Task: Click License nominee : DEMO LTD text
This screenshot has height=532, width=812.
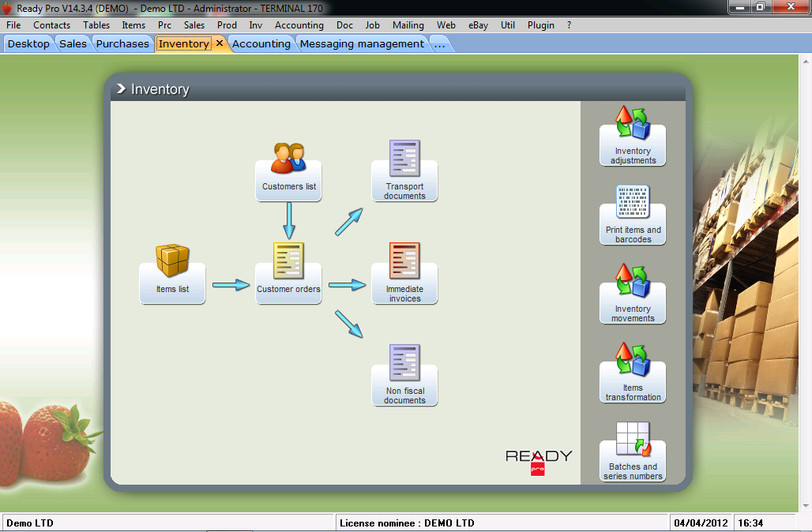Action: [407, 523]
